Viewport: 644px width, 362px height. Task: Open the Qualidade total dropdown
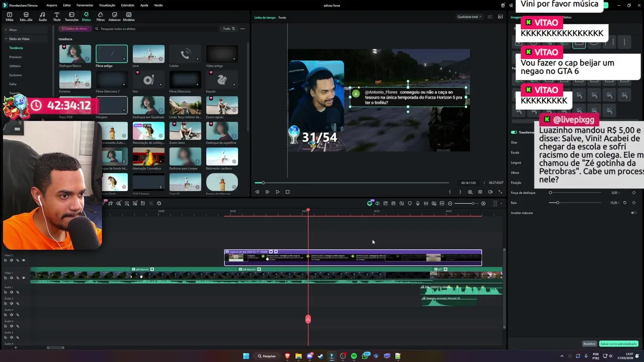[x=469, y=17]
